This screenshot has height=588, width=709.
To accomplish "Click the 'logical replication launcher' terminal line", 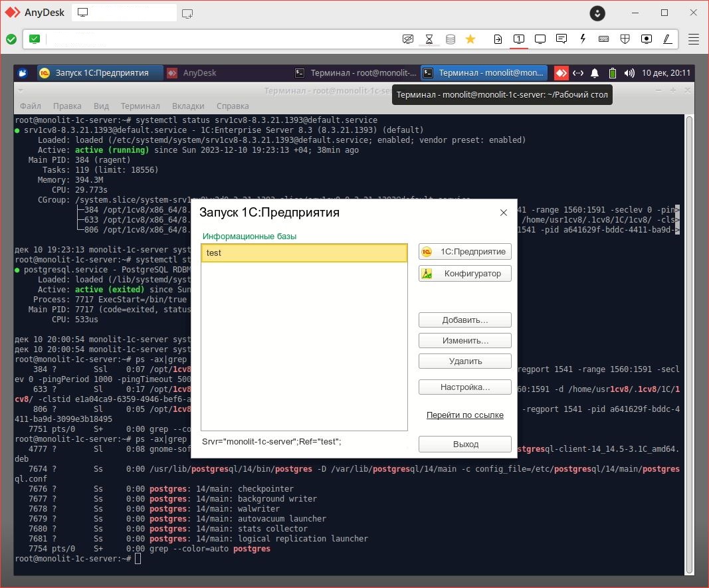I will [303, 539].
